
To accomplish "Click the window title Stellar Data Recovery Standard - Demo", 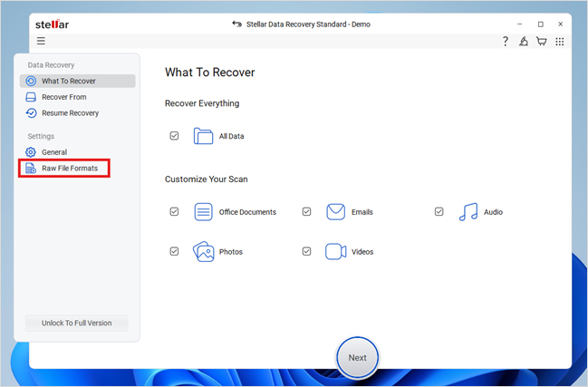I will (x=308, y=24).
